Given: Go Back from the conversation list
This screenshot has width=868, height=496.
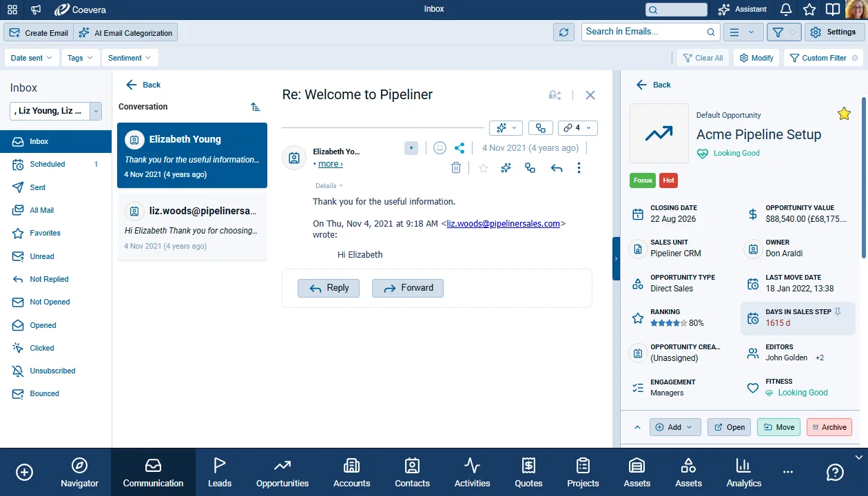Looking at the screenshot, I should 143,85.
